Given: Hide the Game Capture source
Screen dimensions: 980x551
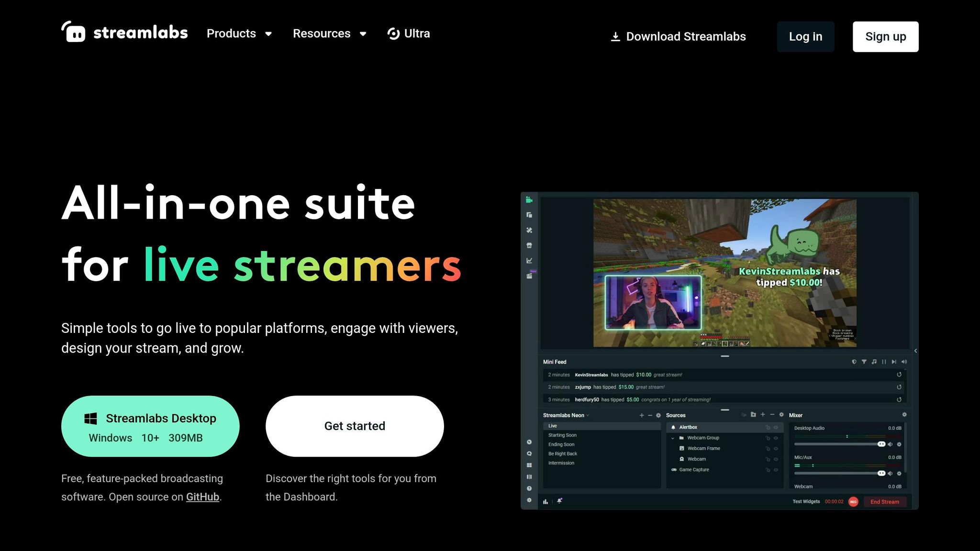Looking at the screenshot, I should click(x=776, y=469).
